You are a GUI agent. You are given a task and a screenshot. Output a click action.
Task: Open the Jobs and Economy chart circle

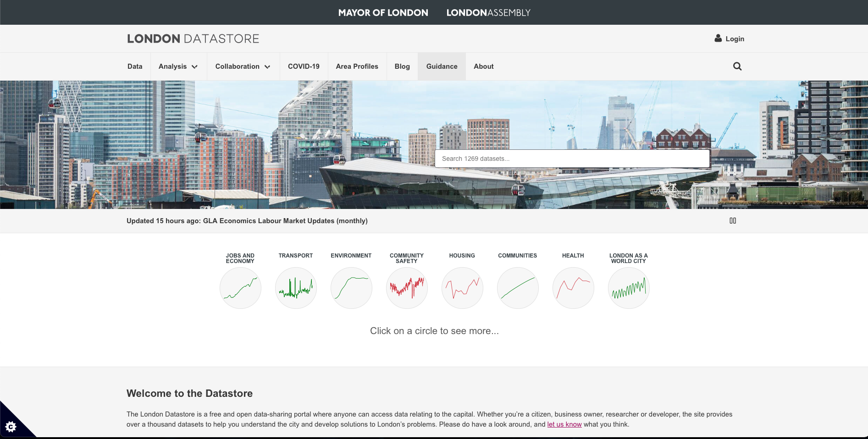click(240, 288)
